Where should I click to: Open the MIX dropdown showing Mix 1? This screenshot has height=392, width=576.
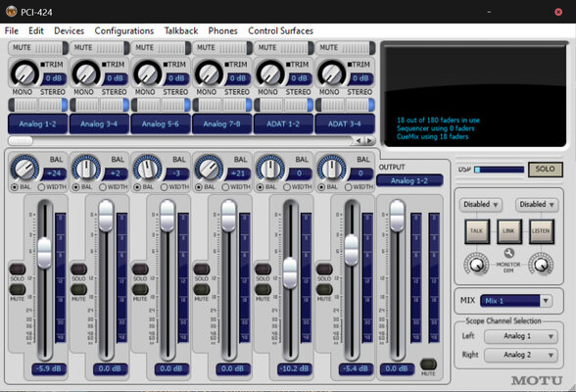(516, 301)
